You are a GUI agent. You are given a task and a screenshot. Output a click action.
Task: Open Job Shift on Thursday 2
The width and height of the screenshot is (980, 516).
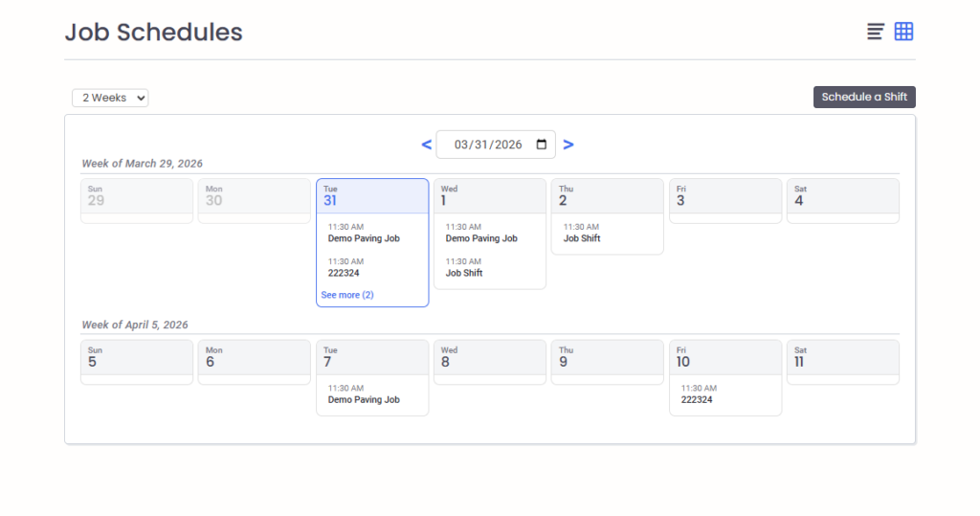[x=582, y=238]
